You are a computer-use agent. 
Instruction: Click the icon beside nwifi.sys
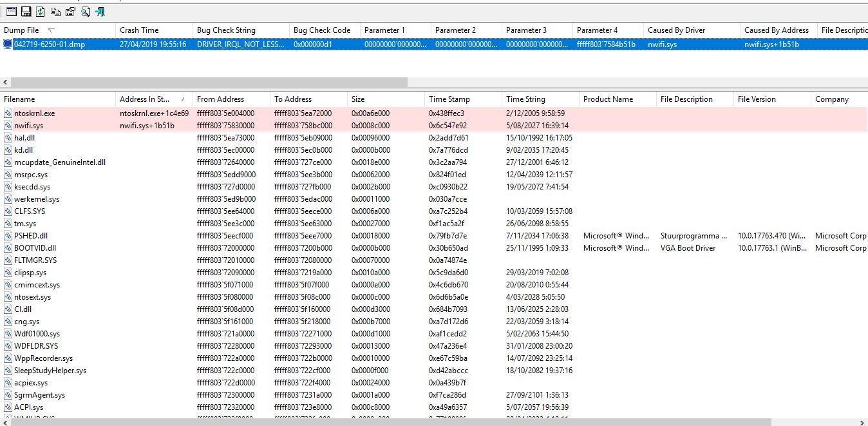point(8,126)
